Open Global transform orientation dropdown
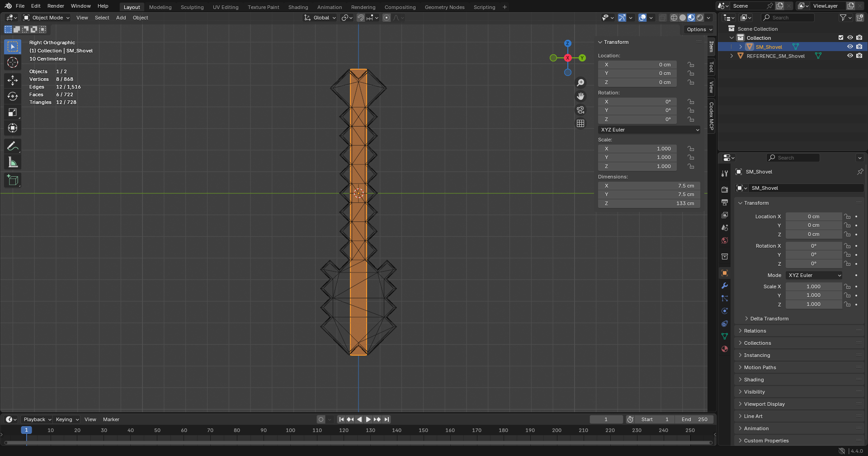This screenshot has height=456, width=868. click(320, 18)
